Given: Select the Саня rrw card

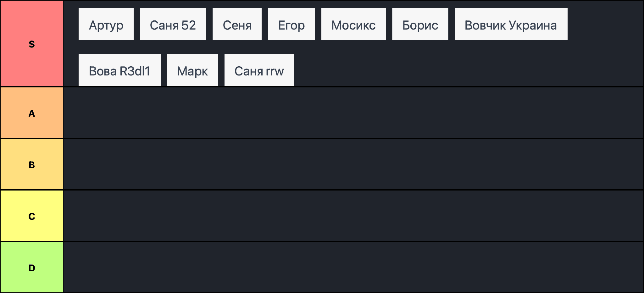Looking at the screenshot, I should tap(259, 70).
